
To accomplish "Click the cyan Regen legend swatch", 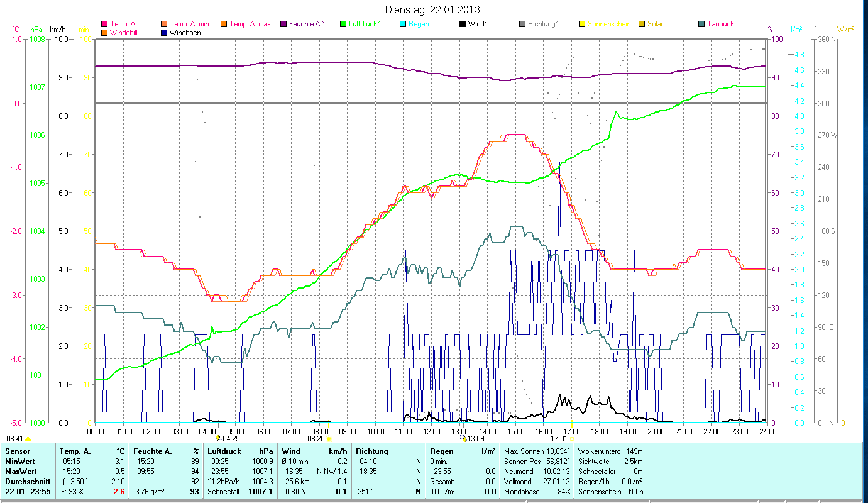I will (x=403, y=25).
